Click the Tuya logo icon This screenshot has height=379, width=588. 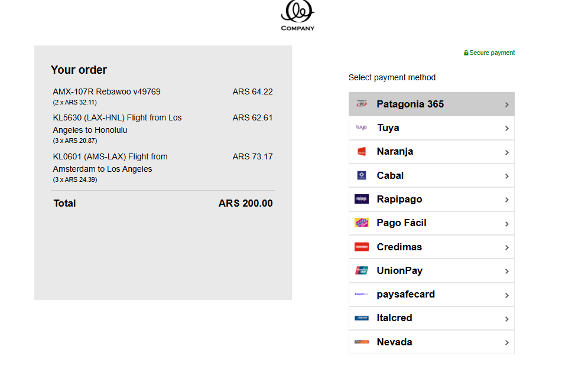click(x=362, y=128)
